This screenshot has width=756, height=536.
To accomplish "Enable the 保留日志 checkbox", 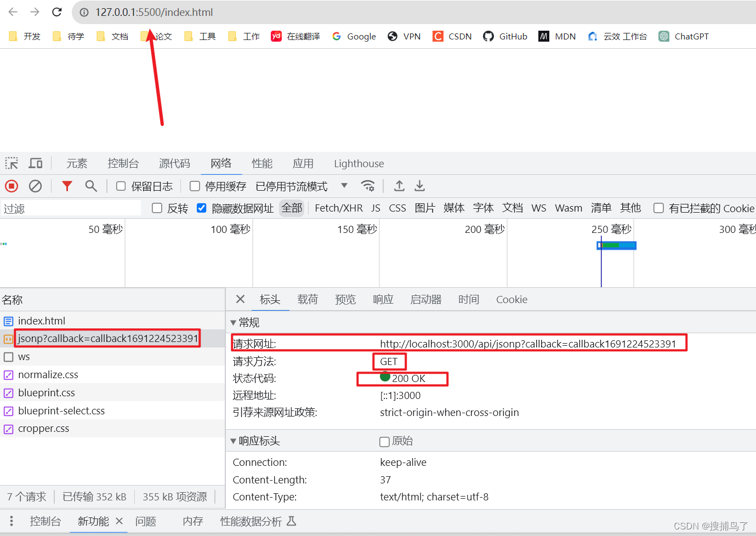I will click(121, 186).
